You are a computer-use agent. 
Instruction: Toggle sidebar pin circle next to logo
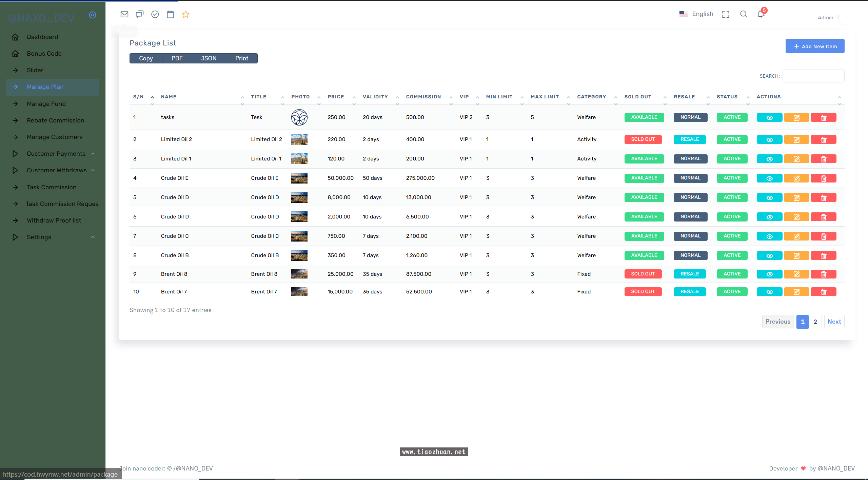click(x=93, y=15)
